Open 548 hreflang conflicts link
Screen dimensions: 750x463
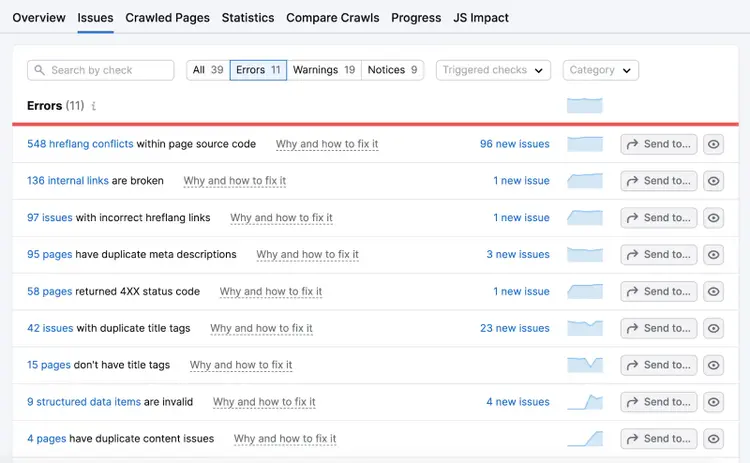[x=80, y=144]
